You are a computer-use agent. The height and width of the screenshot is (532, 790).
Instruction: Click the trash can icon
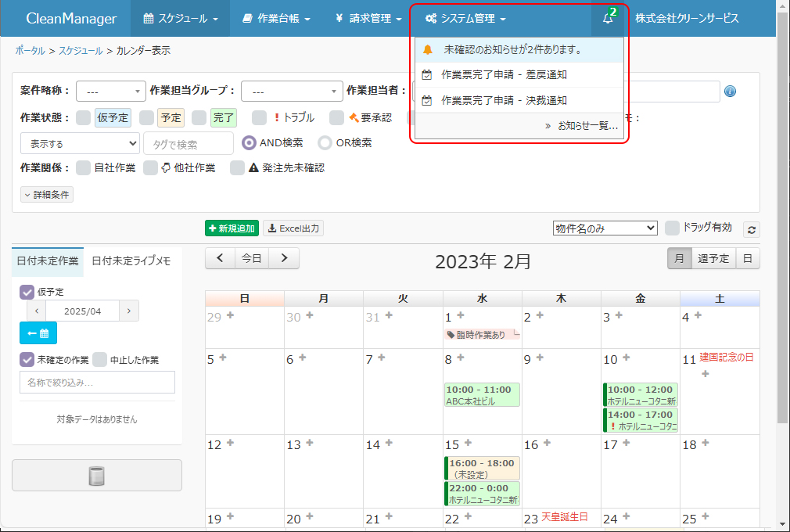[x=96, y=476]
